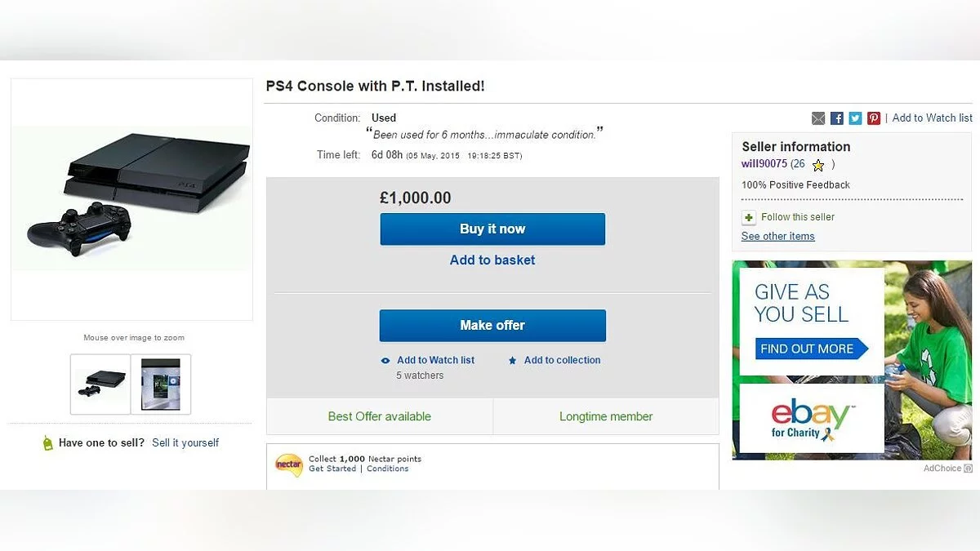Viewport: 980px width, 551px height.
Task: Open the See other items link
Action: click(777, 237)
